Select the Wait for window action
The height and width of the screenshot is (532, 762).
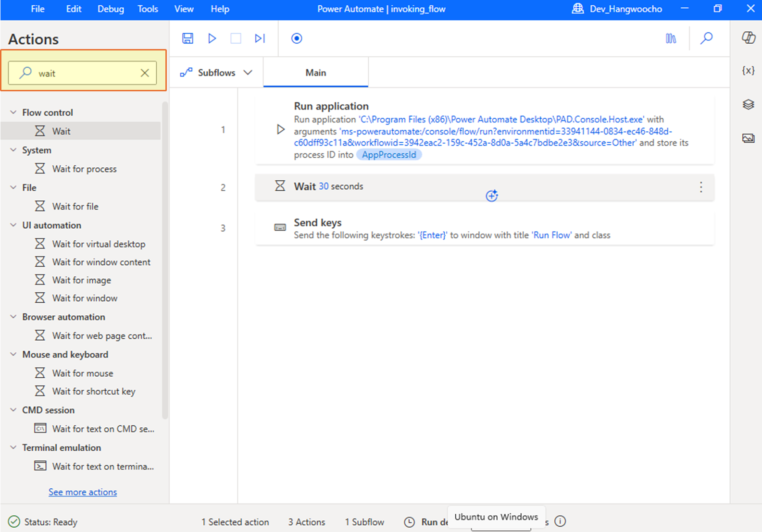81,298
